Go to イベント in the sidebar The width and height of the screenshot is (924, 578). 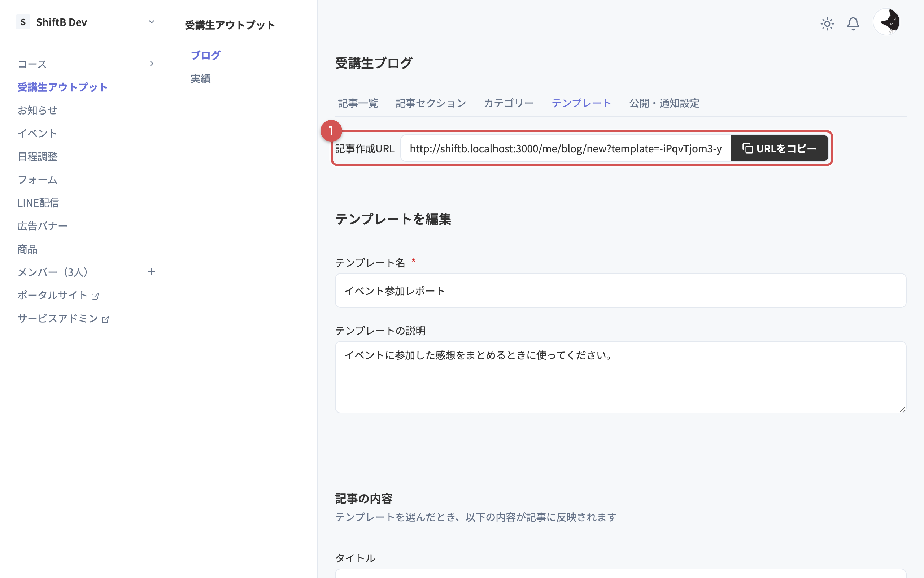tap(38, 133)
